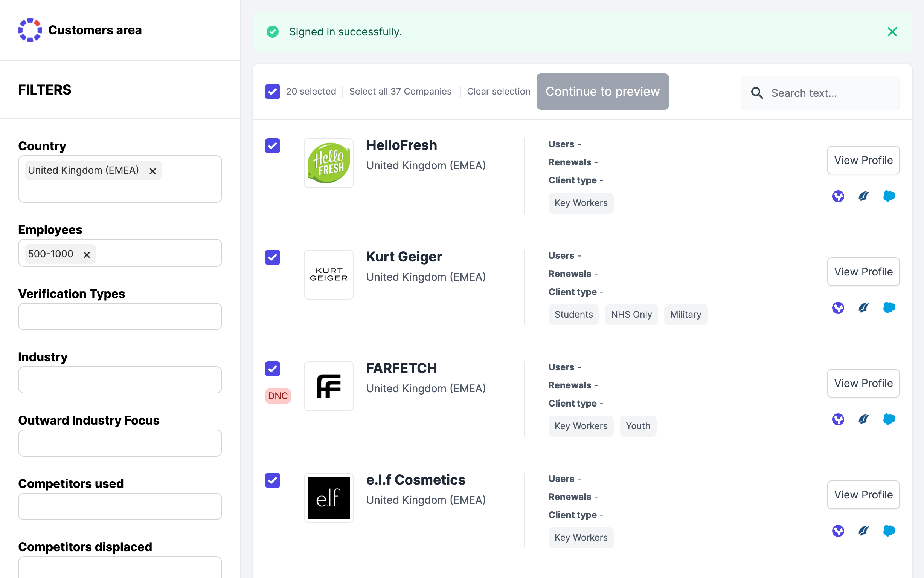Open Kurt Geiger dark blue sail icon link

coord(864,308)
